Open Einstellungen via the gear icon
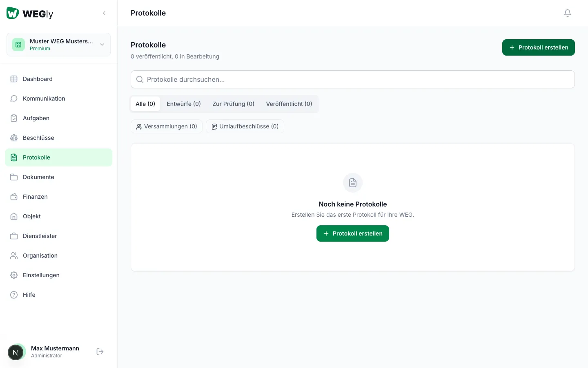 point(14,275)
